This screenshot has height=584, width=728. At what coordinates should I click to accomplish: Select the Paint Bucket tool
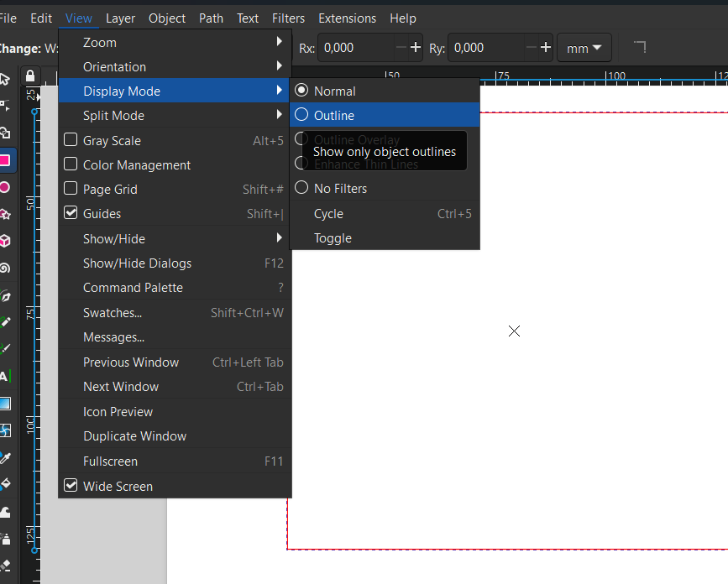[5, 484]
